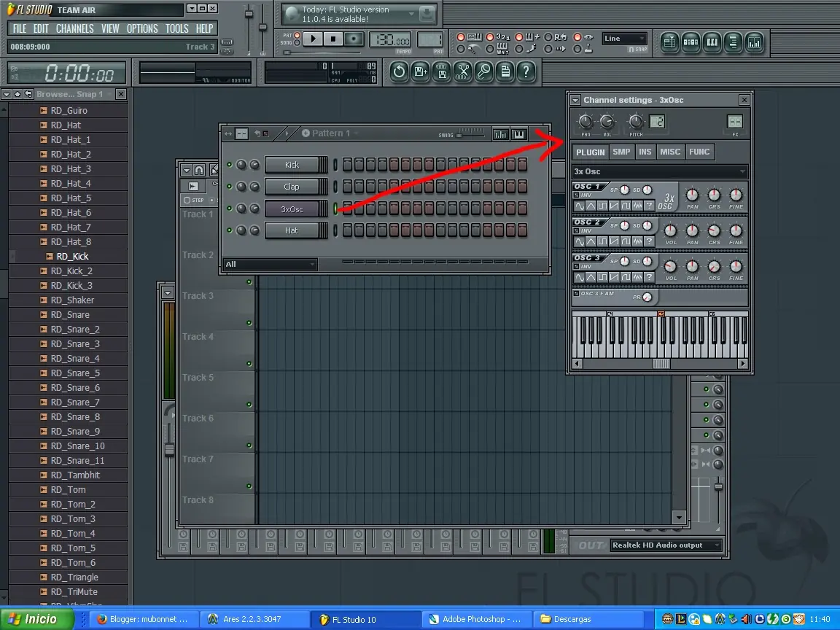Open playlist window menu arrow

click(186, 171)
